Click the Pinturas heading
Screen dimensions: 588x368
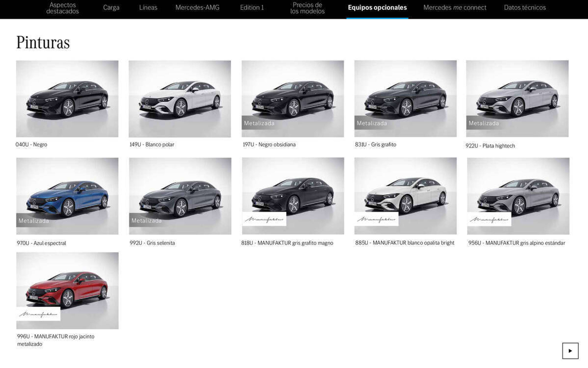[x=43, y=43]
